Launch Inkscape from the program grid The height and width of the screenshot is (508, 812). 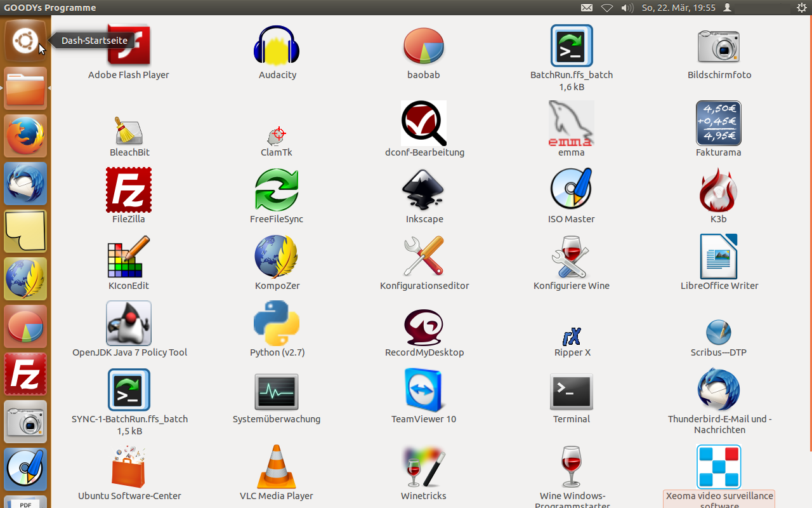coord(424,190)
